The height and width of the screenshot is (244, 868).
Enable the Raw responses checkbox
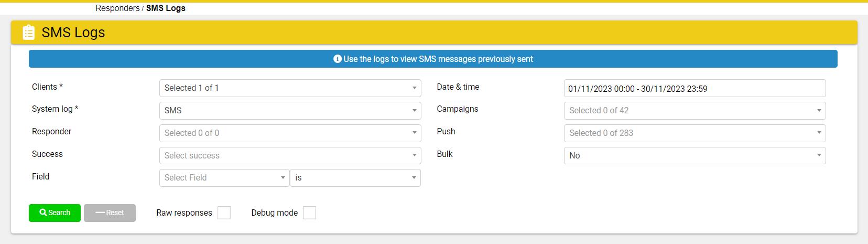[224, 213]
